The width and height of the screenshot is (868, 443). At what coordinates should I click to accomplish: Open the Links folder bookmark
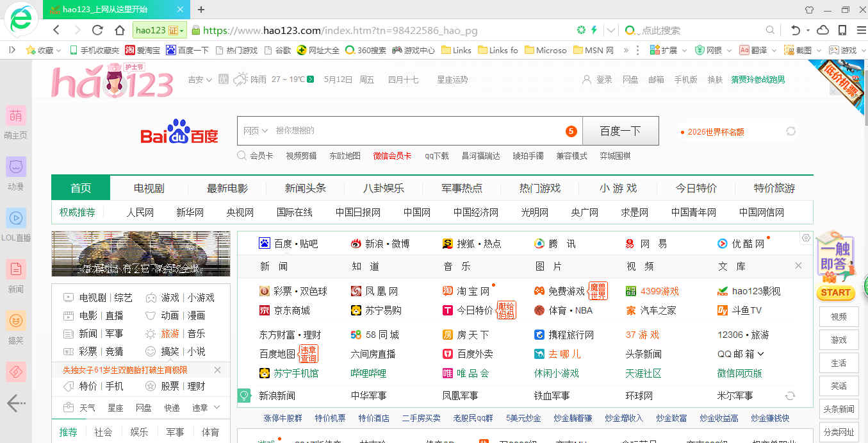[455, 50]
